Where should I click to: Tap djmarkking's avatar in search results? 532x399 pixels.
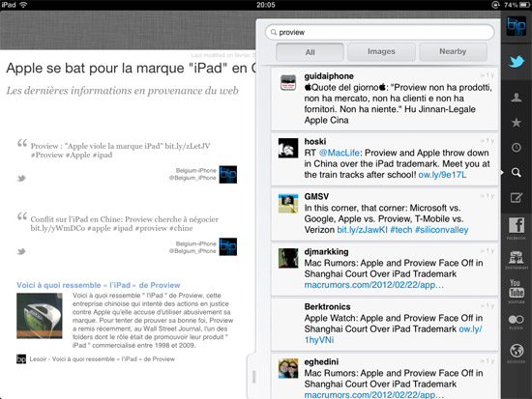(288, 258)
